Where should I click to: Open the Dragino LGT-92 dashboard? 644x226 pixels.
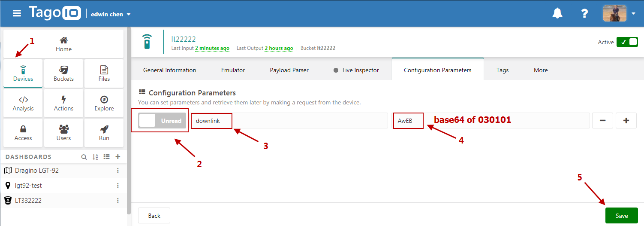(x=37, y=171)
